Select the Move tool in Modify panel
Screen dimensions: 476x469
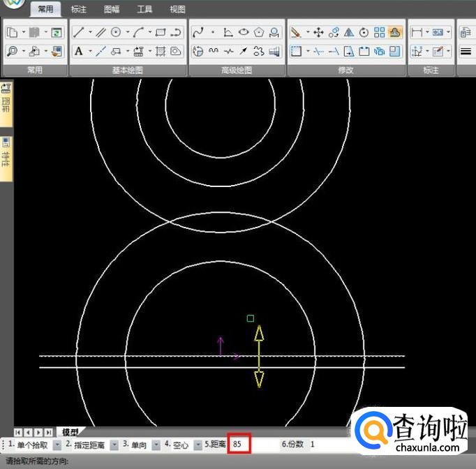click(318, 32)
